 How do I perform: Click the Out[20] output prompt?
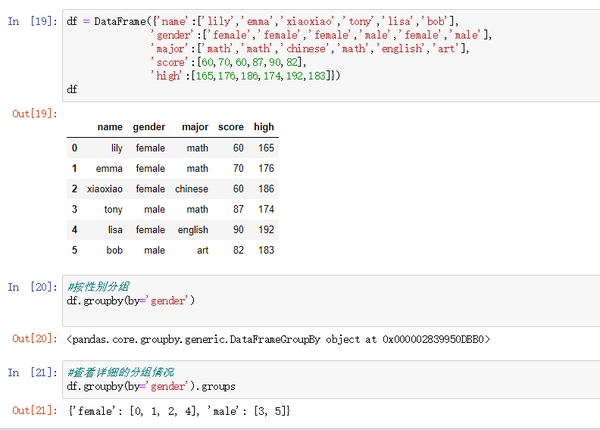(35, 339)
